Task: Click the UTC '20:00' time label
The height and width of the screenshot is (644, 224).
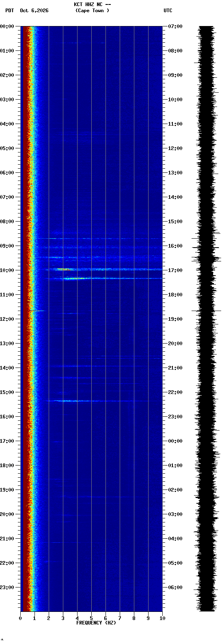Action: tap(175, 344)
